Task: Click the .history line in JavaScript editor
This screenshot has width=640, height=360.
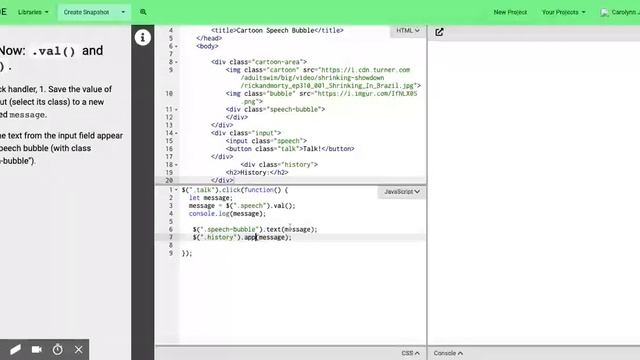Action: 242,238
